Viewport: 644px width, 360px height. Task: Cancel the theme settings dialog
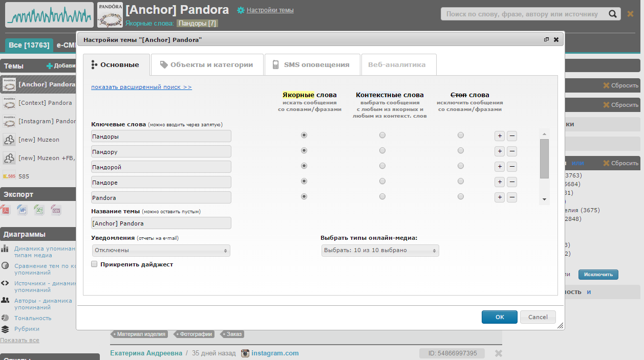coord(538,317)
